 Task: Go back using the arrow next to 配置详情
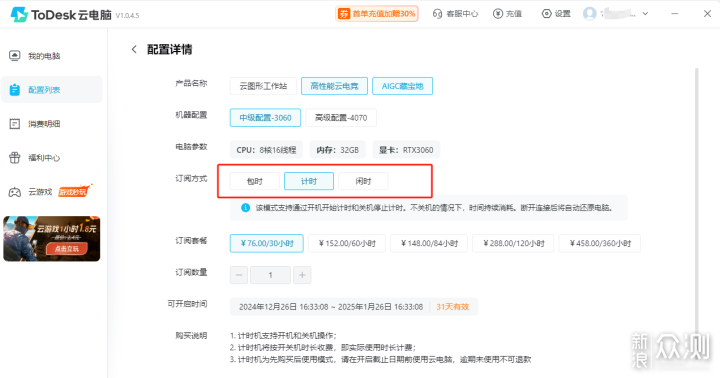134,49
